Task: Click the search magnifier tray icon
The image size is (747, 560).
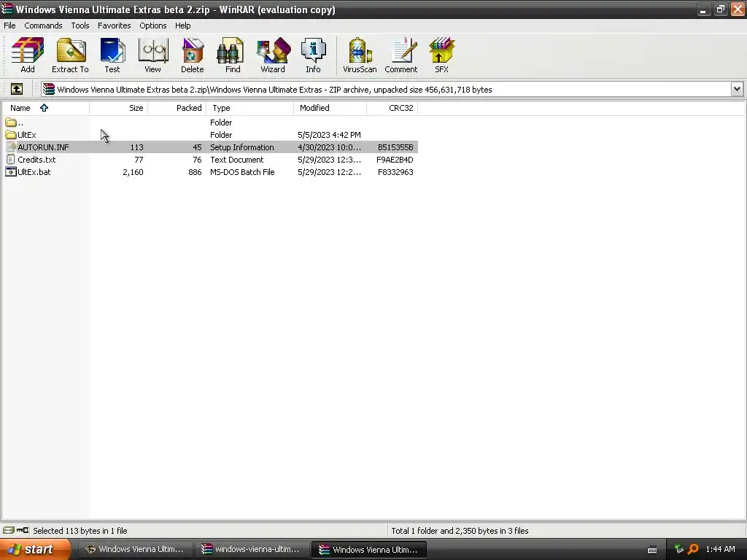Action: 693,549
